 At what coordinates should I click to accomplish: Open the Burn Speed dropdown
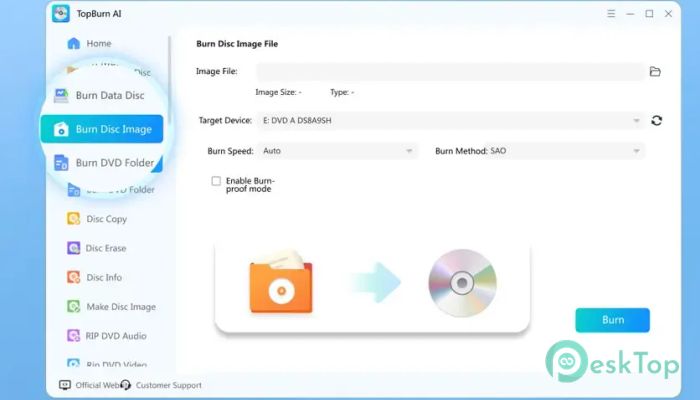(337, 151)
